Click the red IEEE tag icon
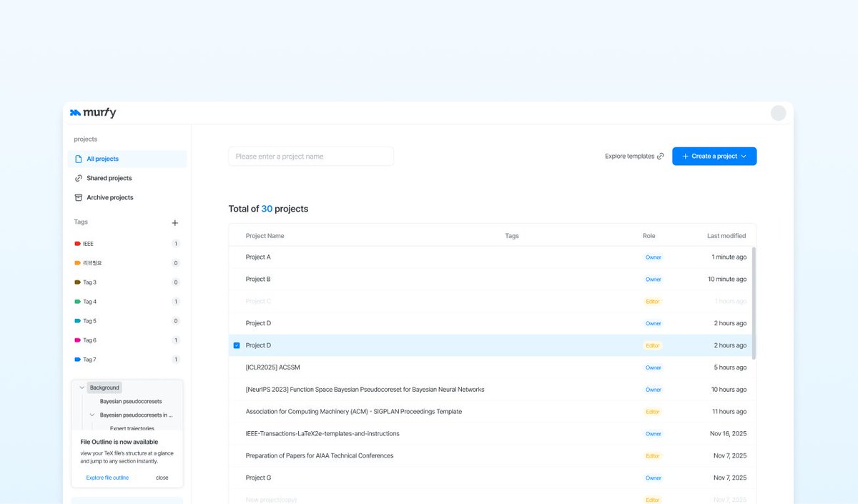Screen dimensions: 858x504 point(77,244)
